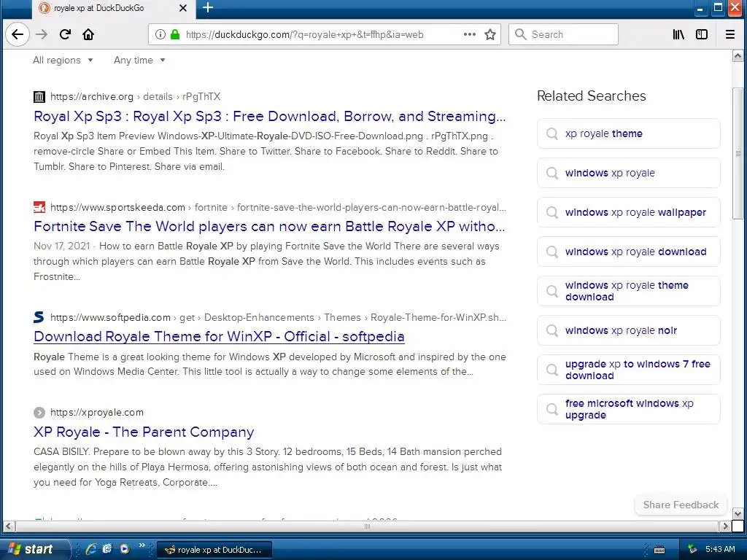
Task: Select the royale xp taskbar button
Action: click(x=214, y=550)
